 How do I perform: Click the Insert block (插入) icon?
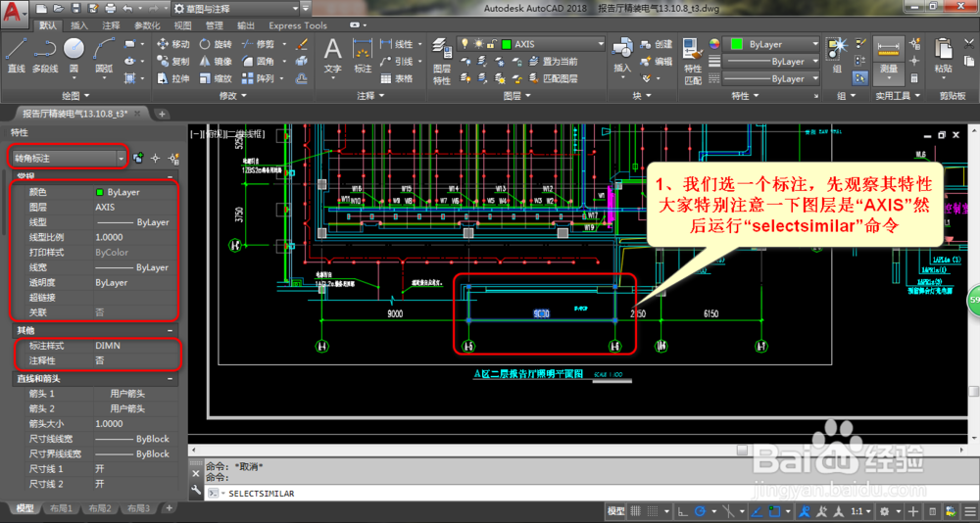click(622, 55)
